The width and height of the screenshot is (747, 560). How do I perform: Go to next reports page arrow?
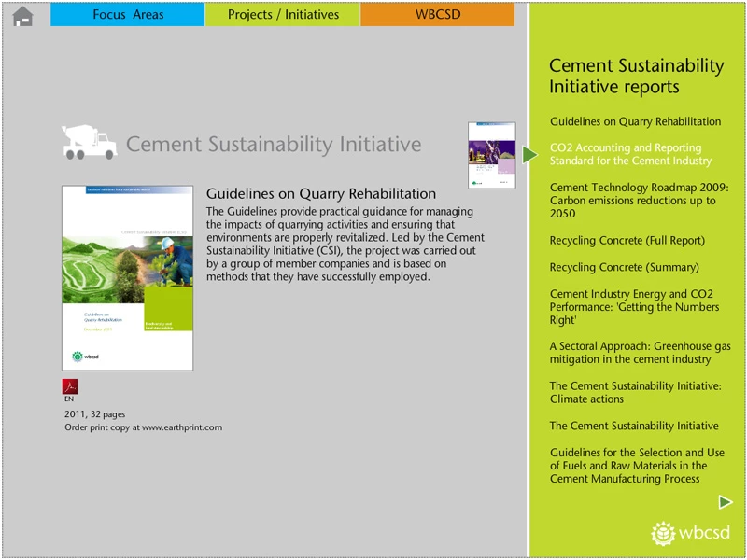click(726, 502)
